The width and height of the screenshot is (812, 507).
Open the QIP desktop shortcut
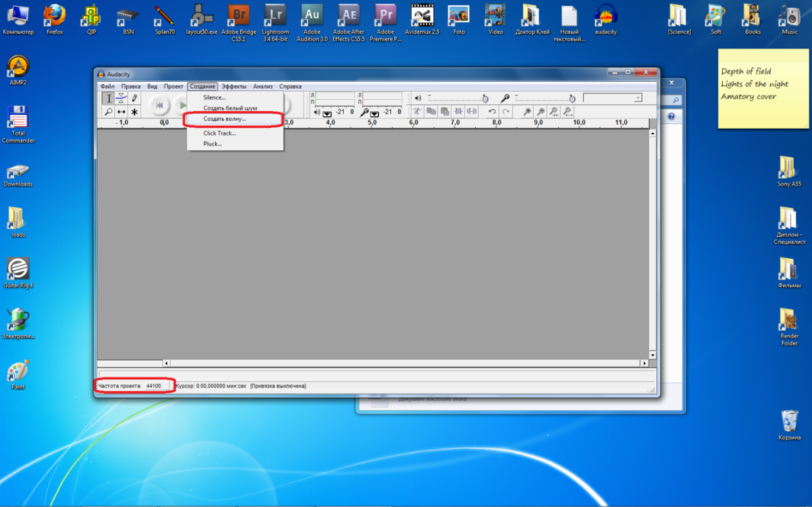pyautogui.click(x=92, y=19)
